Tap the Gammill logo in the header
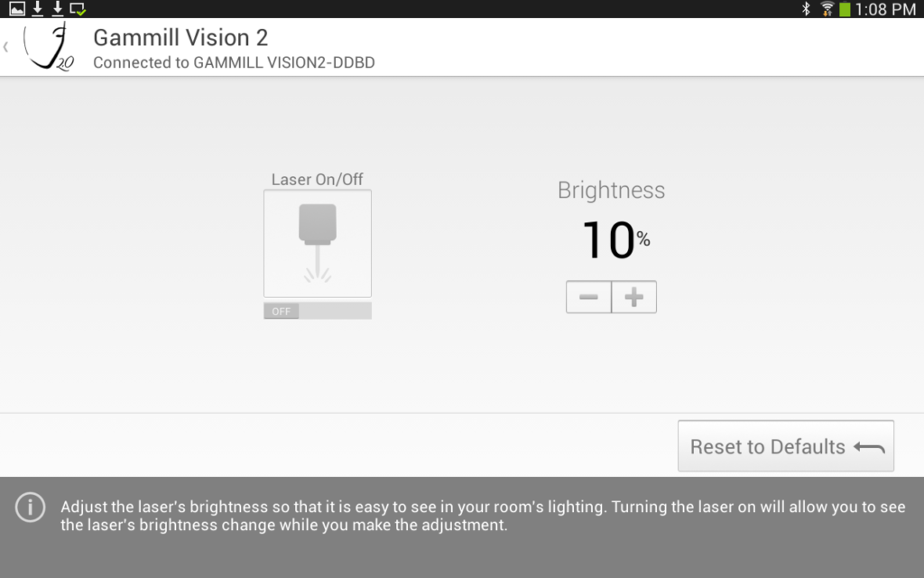 click(x=50, y=45)
